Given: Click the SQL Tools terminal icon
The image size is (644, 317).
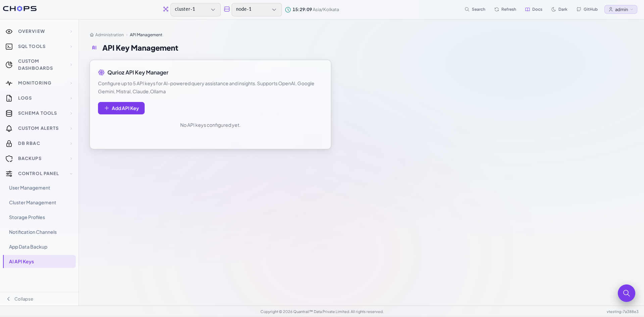Looking at the screenshot, I should [x=9, y=47].
